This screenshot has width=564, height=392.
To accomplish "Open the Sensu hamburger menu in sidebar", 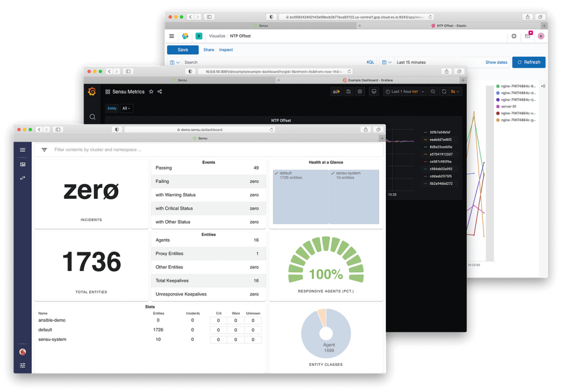I will tap(22, 150).
